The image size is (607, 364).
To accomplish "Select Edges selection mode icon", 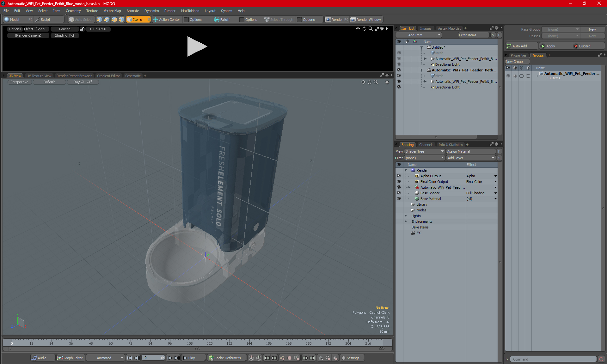I will pos(107,20).
